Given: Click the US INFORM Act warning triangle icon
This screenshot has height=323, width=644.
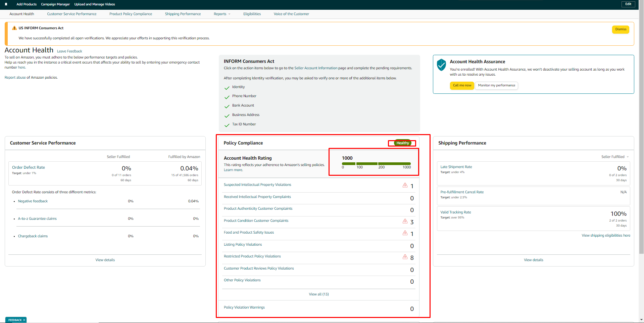Looking at the screenshot, I should pyautogui.click(x=14, y=28).
